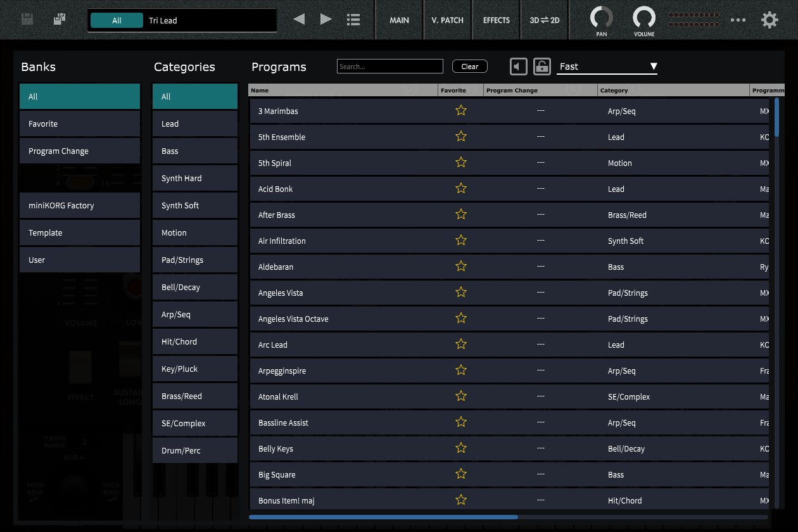Click the save program icon
Image resolution: width=798 pixels, height=532 pixels.
pyautogui.click(x=27, y=19)
